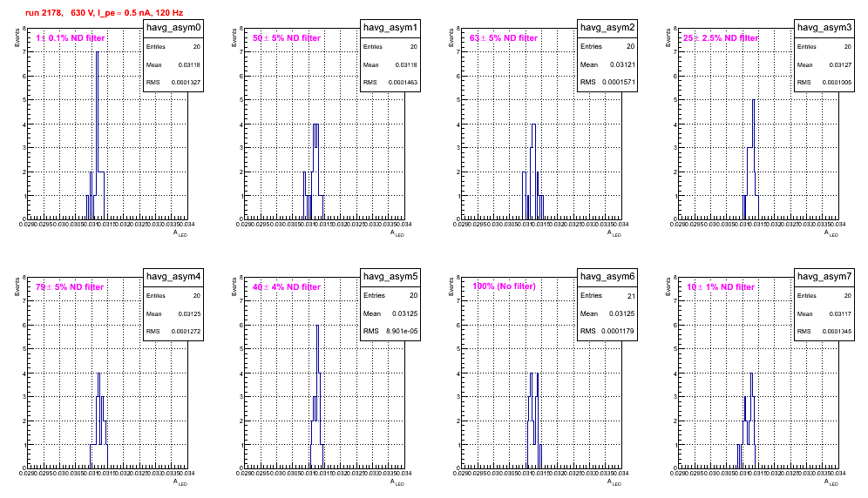Viewport: 868px width, 498px height.
Task: Select the havg_asym2 histogram title
Action: coord(607,28)
